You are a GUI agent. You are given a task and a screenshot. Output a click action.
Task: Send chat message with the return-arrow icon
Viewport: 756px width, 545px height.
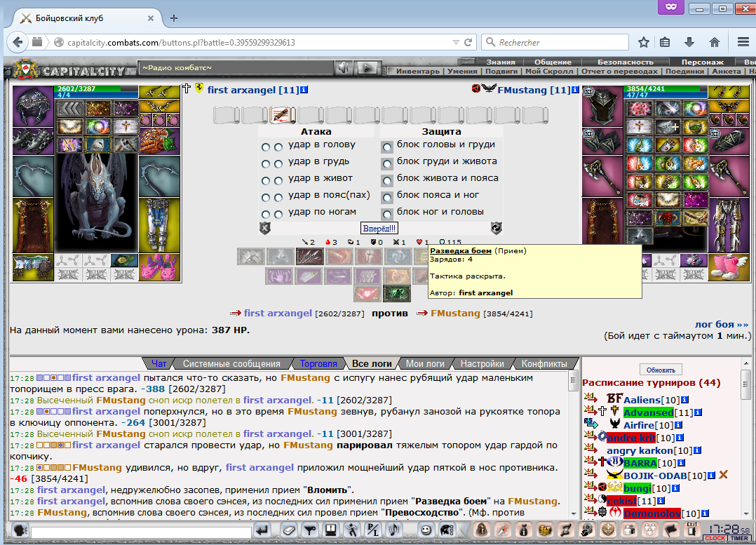pos(262,530)
